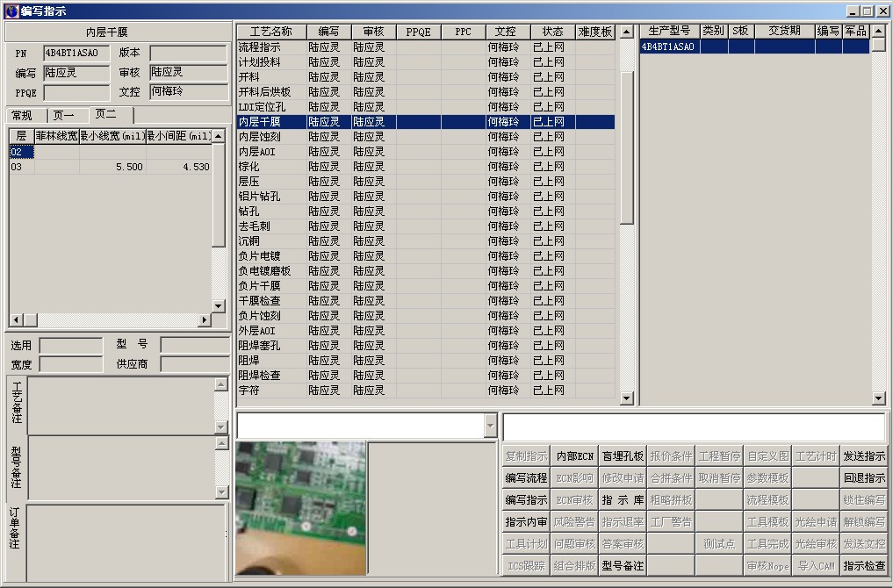Click the 复制指示 button
Screen dimensions: 893x588
(x=526, y=456)
